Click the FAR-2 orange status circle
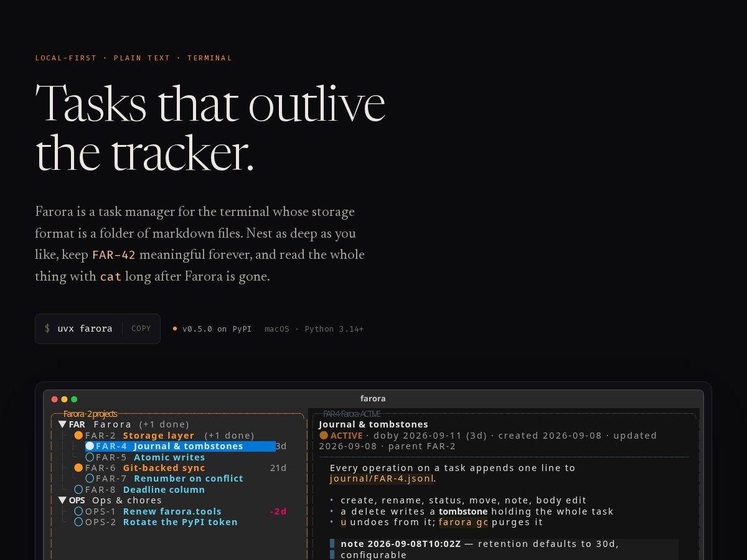Viewport: 747px width, 560px height. pyautogui.click(x=78, y=436)
